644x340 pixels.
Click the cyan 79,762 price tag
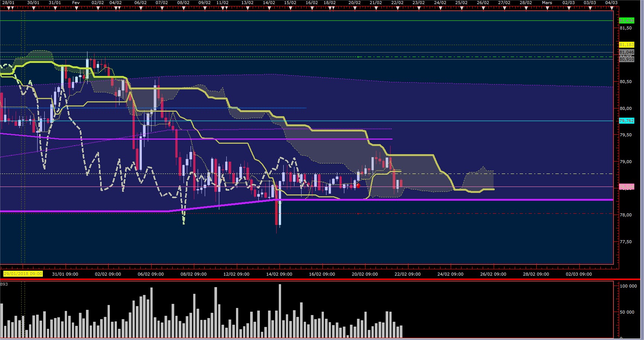[626, 121]
